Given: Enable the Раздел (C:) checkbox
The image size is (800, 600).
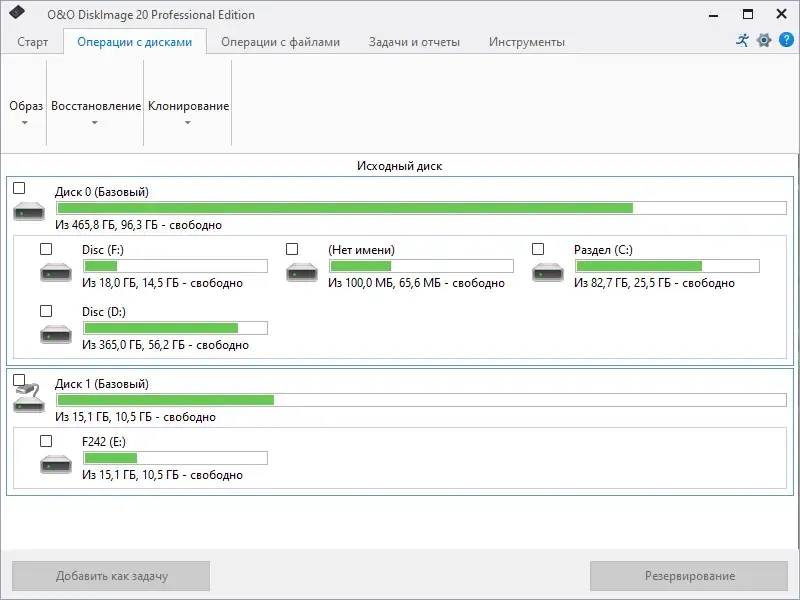Looking at the screenshot, I should [x=538, y=249].
